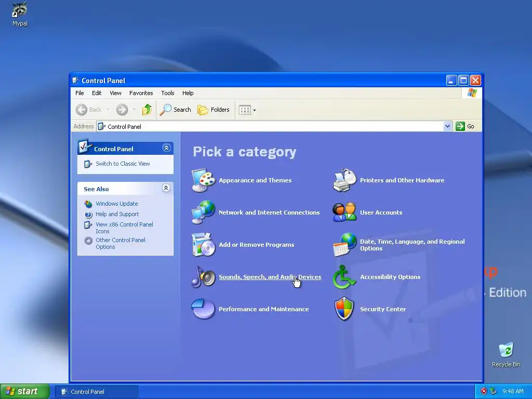Open the Printers and Other Hardware icon

point(345,180)
